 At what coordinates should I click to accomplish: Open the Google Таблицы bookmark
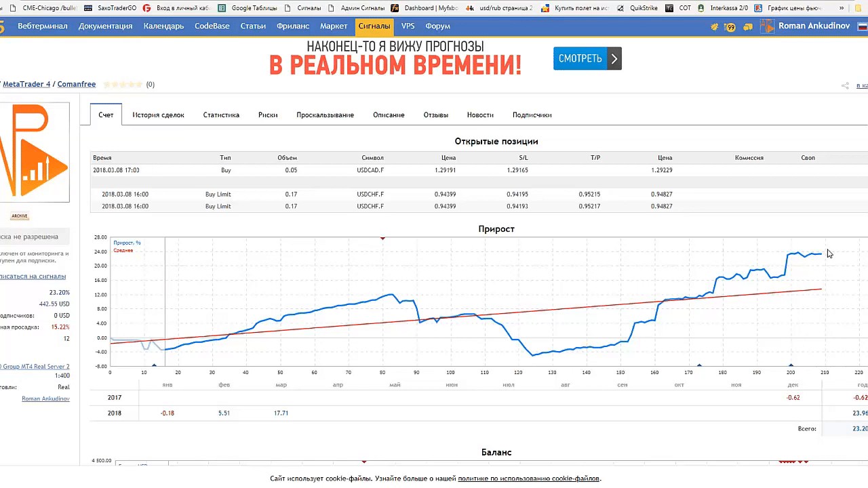(x=248, y=8)
